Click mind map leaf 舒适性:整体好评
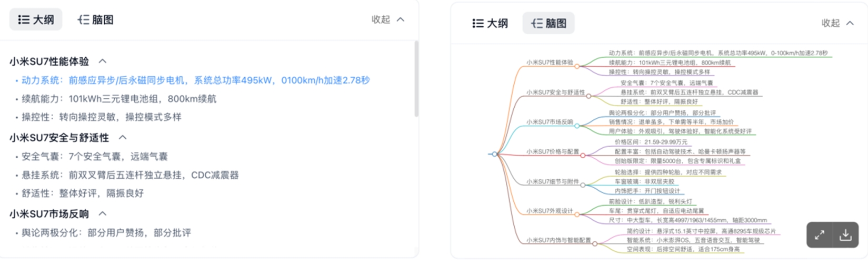This screenshot has height=266, width=868. pos(659,102)
